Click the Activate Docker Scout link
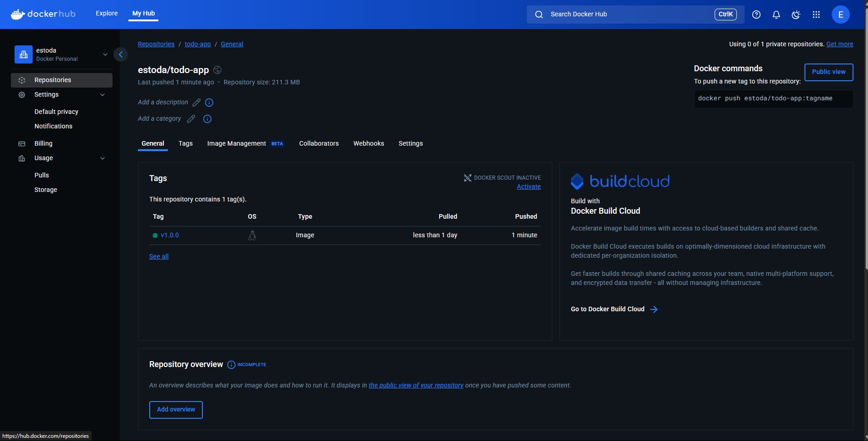Image resolution: width=868 pixels, height=441 pixels. tap(529, 186)
